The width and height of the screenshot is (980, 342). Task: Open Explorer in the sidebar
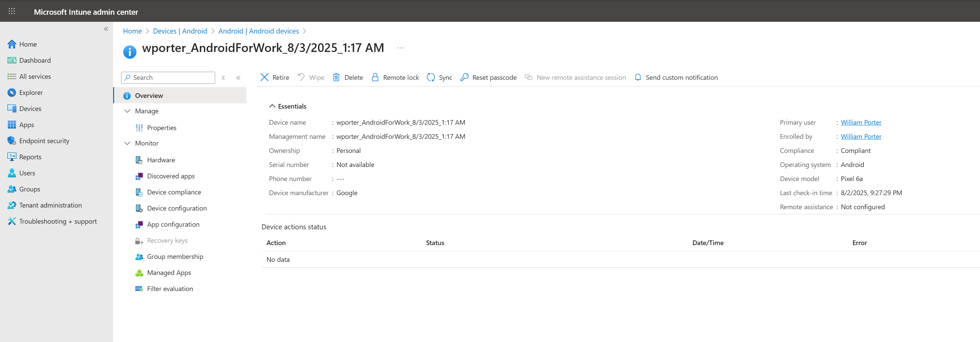[x=31, y=92]
